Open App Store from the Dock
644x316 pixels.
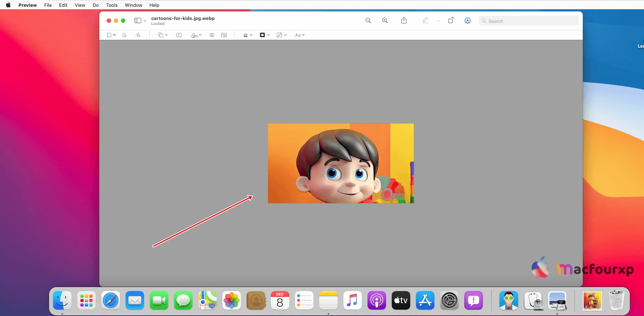(x=425, y=301)
